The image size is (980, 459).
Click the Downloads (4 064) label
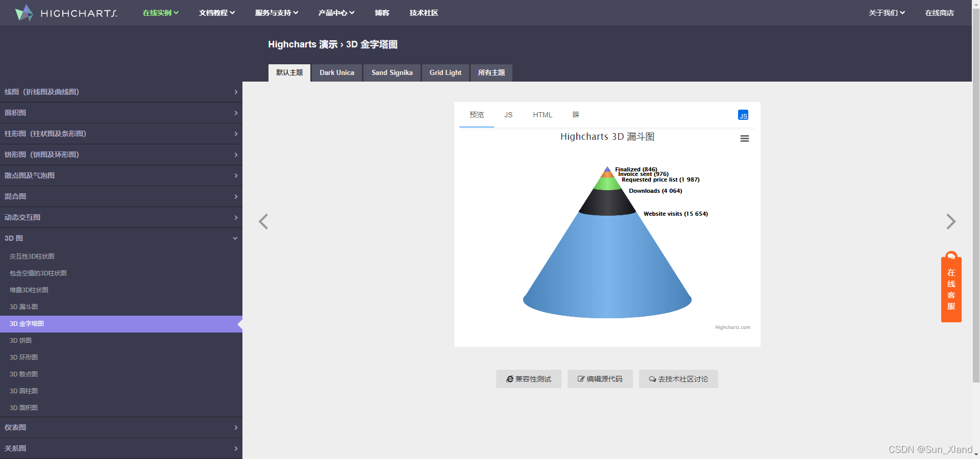655,191
